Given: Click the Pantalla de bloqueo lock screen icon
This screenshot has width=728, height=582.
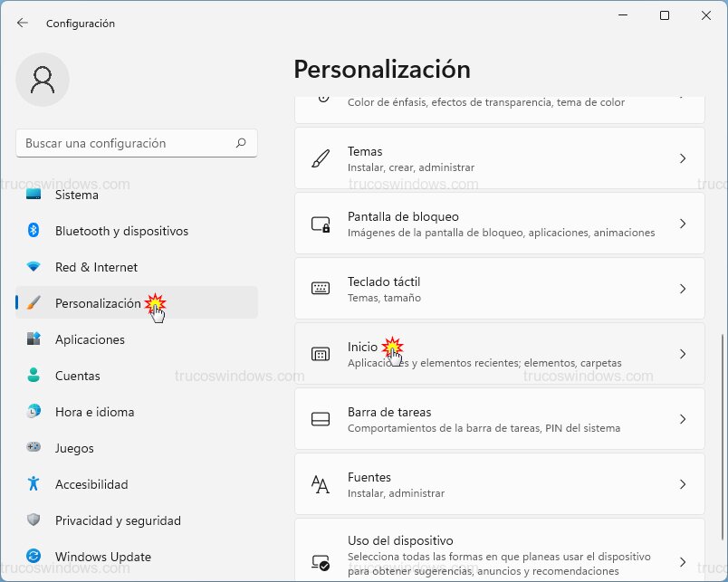Looking at the screenshot, I should (320, 223).
